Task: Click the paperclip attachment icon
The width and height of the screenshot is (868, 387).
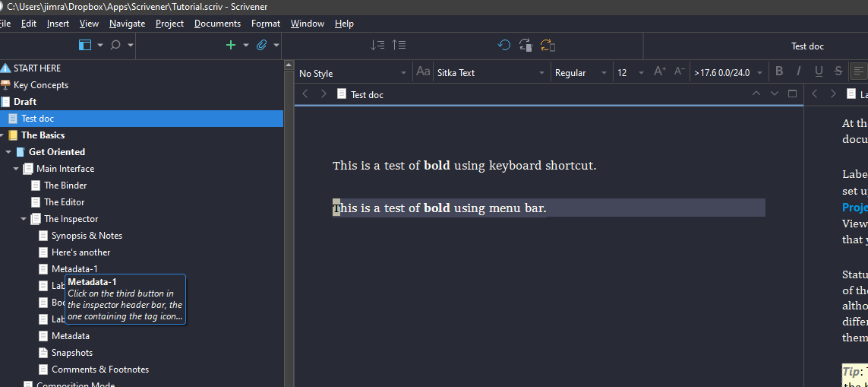Action: (262, 45)
